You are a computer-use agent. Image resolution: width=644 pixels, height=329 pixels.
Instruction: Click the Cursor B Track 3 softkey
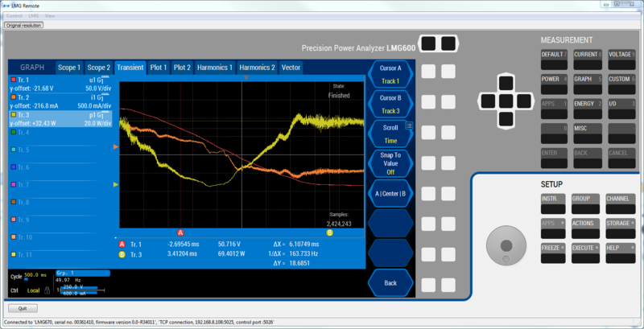pos(390,105)
